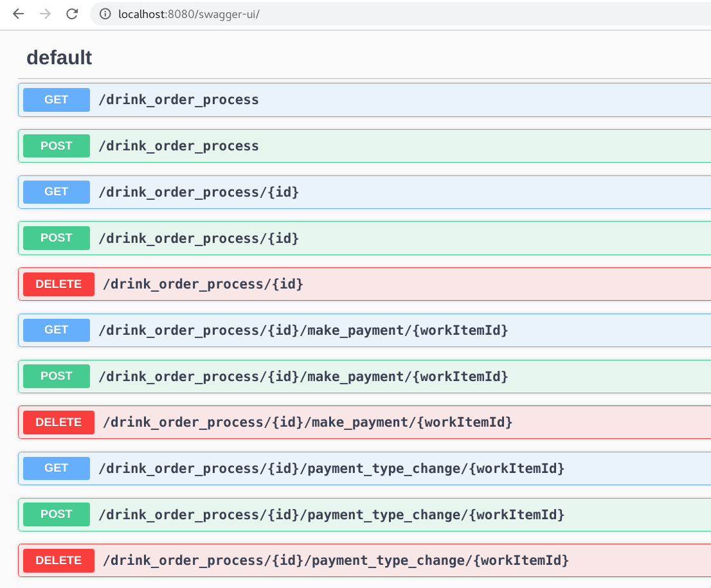Image resolution: width=711 pixels, height=588 pixels.
Task: Click the browser back arrow
Action: pos(18,13)
